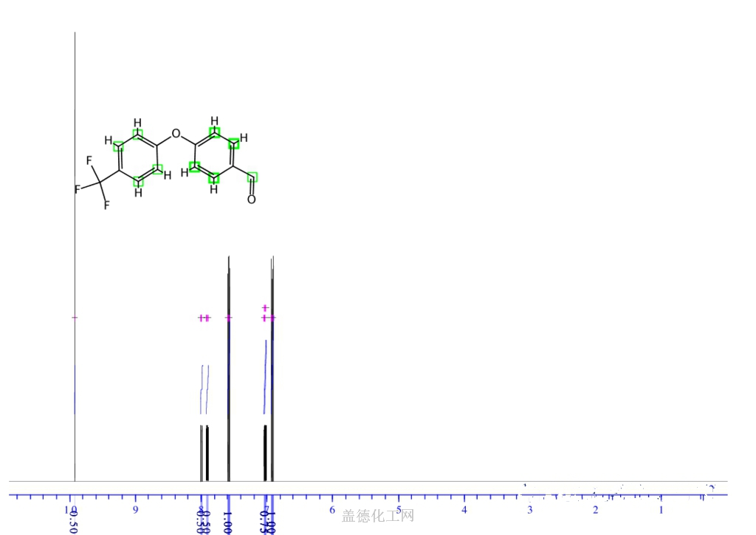Click the green marker under the left ring's top H
This screenshot has width=756, height=535.
click(137, 134)
